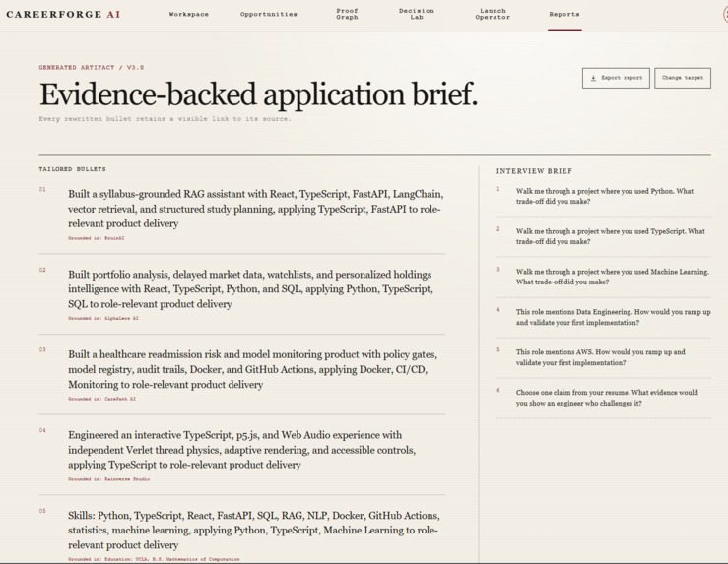The height and width of the screenshot is (564, 728).
Task: Click interview question about Machine Learning project
Action: pos(613,277)
